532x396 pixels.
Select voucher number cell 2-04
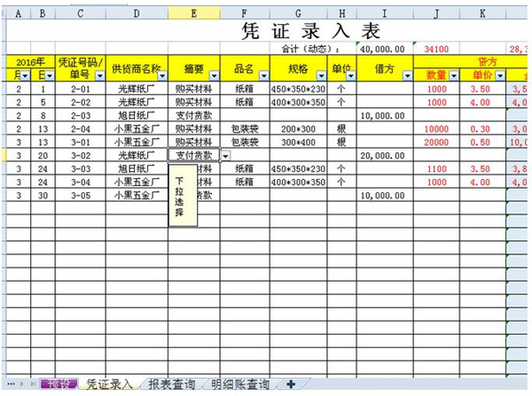tap(81, 128)
